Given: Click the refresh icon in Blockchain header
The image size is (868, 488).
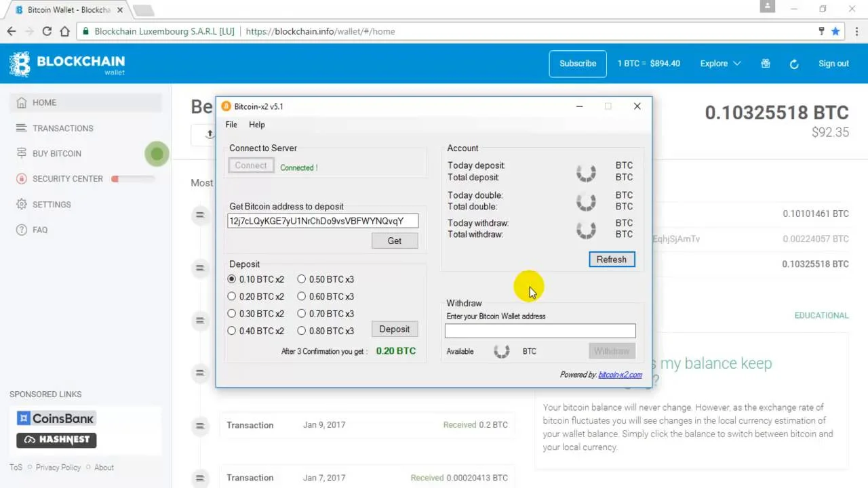Looking at the screenshot, I should pyautogui.click(x=794, y=64).
